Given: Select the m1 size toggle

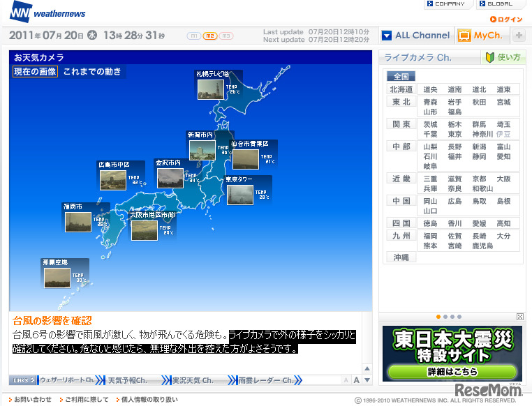Looking at the screenshot, I should point(194,36).
